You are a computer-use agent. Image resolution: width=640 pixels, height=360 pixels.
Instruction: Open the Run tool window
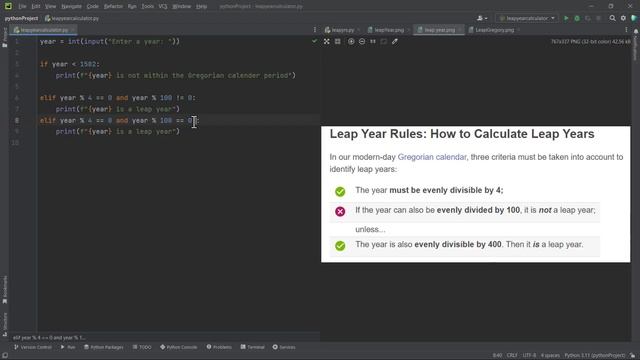(68, 347)
